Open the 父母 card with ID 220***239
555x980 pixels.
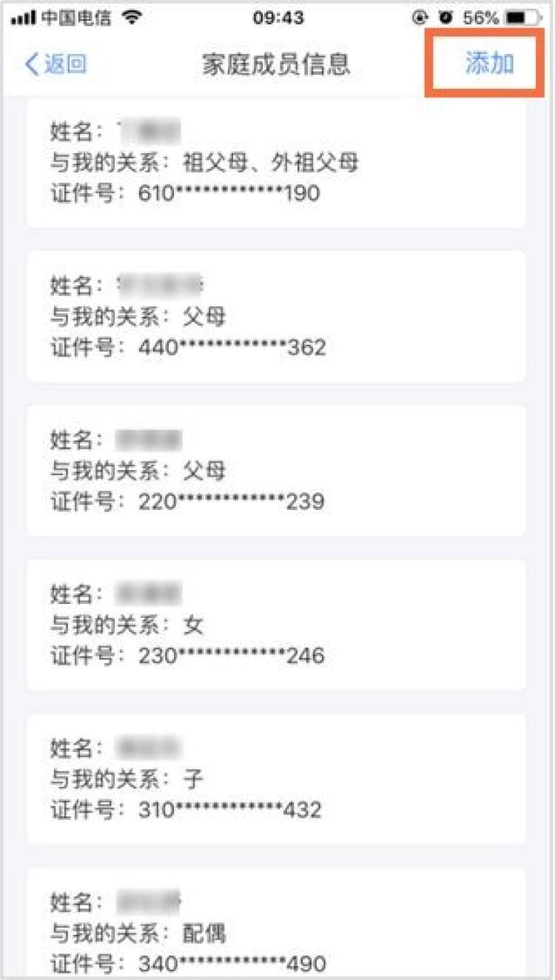[x=277, y=471]
